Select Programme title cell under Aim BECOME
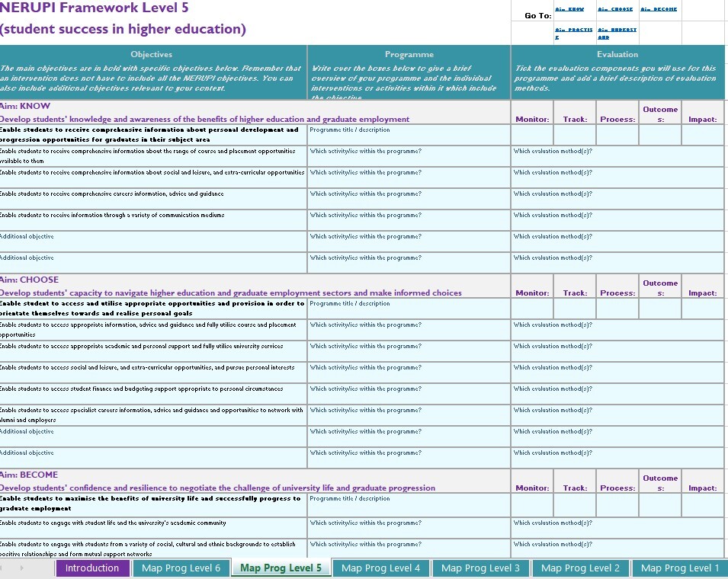The image size is (728, 579). (x=409, y=504)
